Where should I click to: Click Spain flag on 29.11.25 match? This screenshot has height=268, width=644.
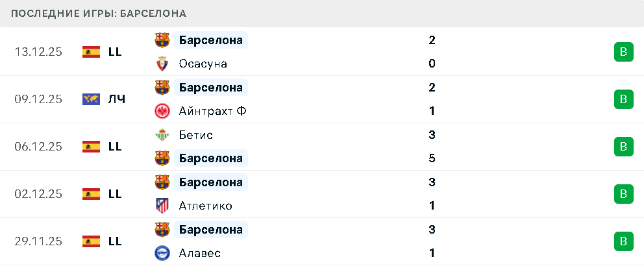tap(91, 241)
